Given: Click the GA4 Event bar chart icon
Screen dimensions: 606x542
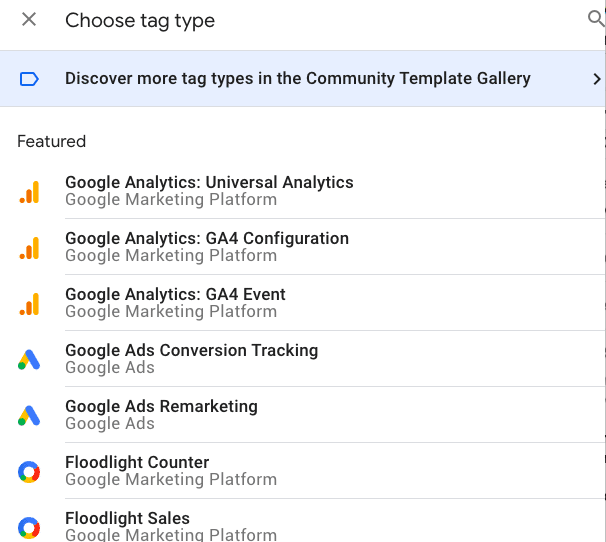Looking at the screenshot, I should [29, 304].
